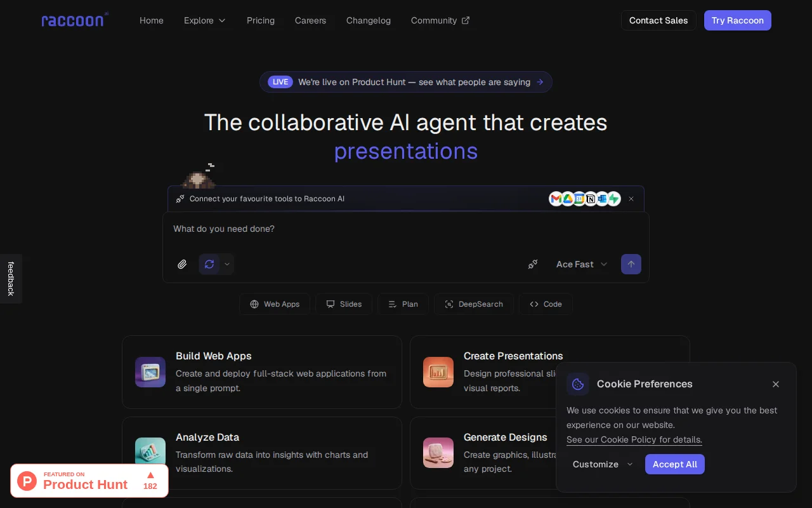812x508 pixels.
Task: Click the Generate Designs card icon
Action: 438,453
